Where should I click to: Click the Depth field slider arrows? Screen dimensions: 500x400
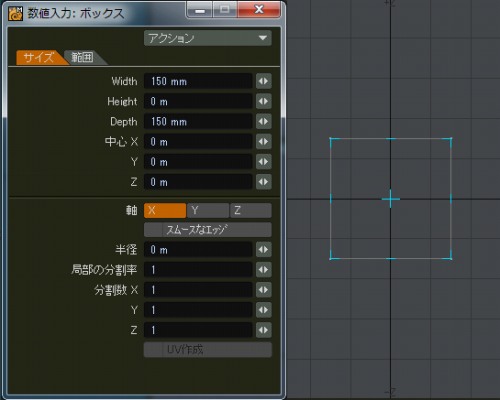264,121
